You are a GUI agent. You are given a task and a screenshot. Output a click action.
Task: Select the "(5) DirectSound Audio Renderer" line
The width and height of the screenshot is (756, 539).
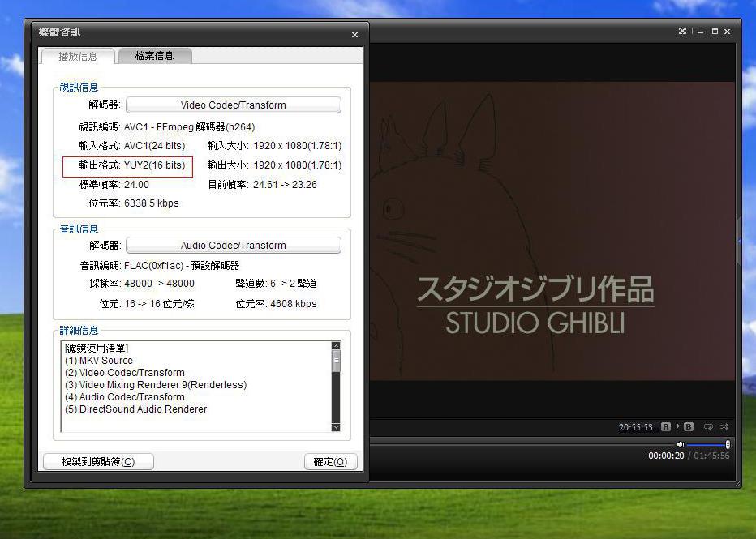(136, 409)
